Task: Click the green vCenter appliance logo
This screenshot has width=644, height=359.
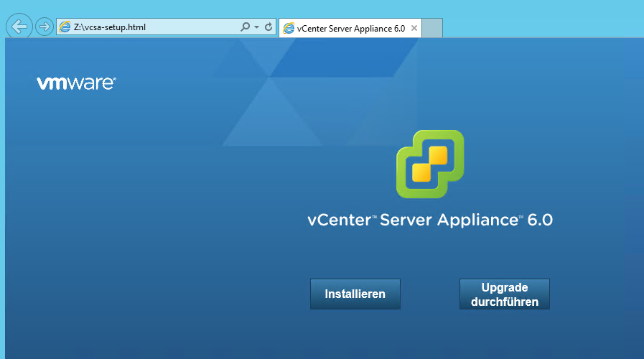Action: [x=430, y=164]
